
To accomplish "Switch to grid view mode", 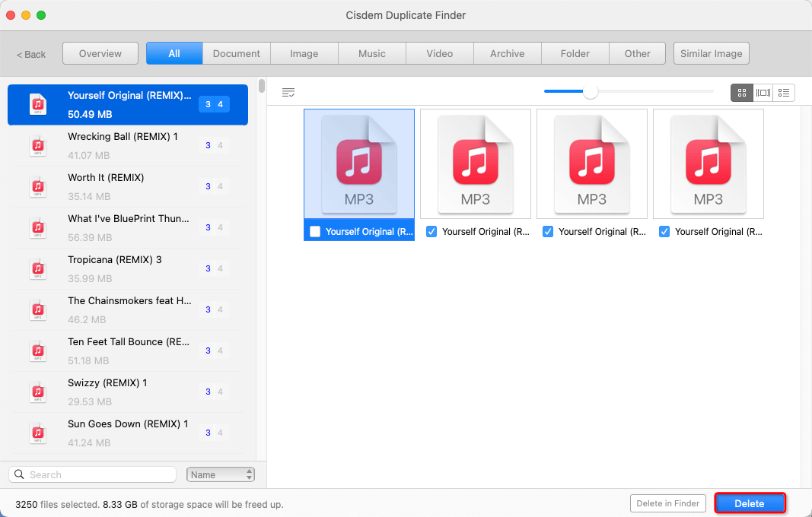I will tap(741, 92).
